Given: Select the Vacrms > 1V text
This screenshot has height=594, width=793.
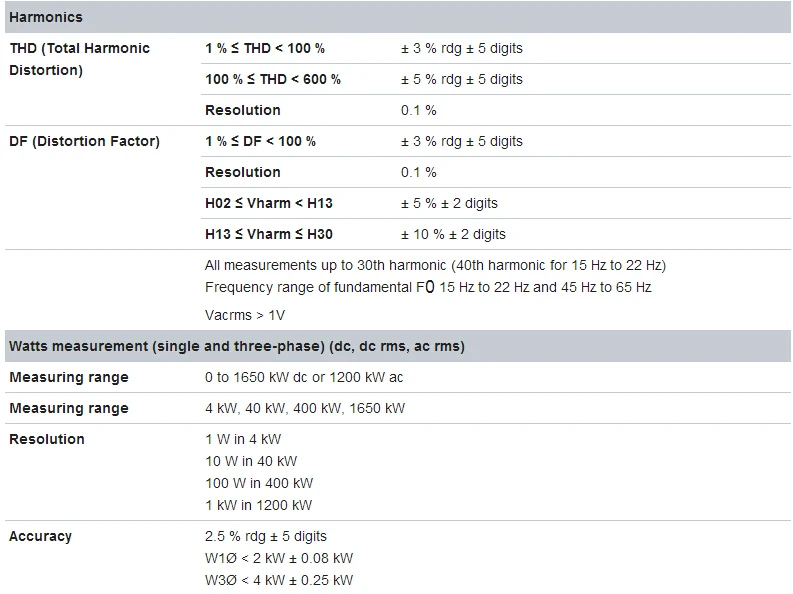Looking at the screenshot, I should [245, 315].
